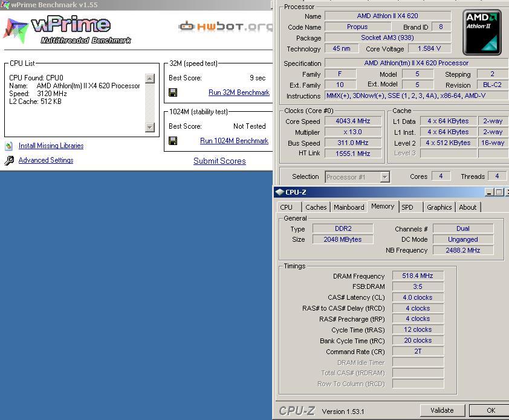Click the CPU-Z title bar icon
This screenshot has width=509, height=420.
coord(279,192)
